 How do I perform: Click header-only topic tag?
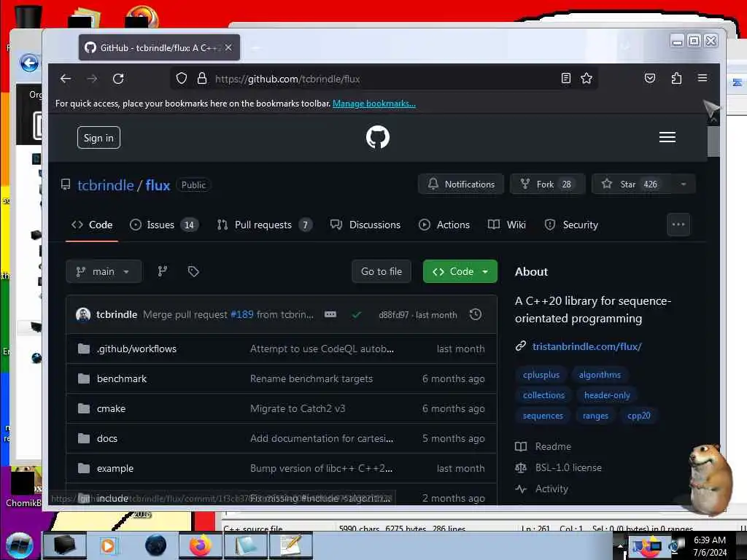(x=607, y=395)
